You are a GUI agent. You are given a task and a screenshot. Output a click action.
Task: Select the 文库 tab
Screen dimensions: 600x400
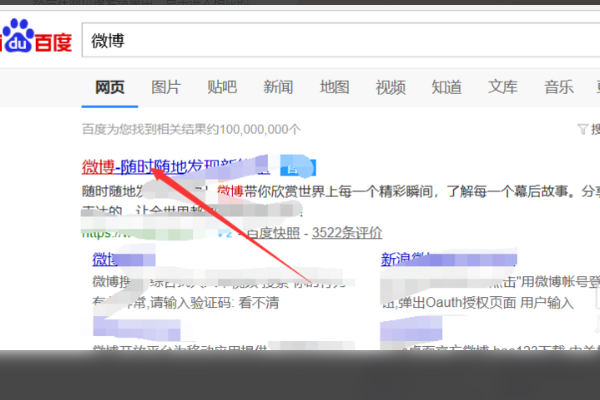pos(503,87)
